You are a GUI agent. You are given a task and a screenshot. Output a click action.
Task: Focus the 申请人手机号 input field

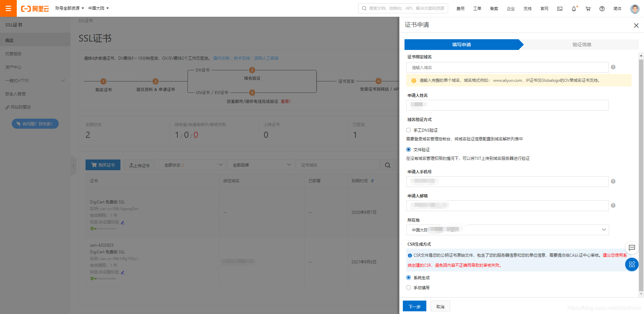click(x=507, y=182)
